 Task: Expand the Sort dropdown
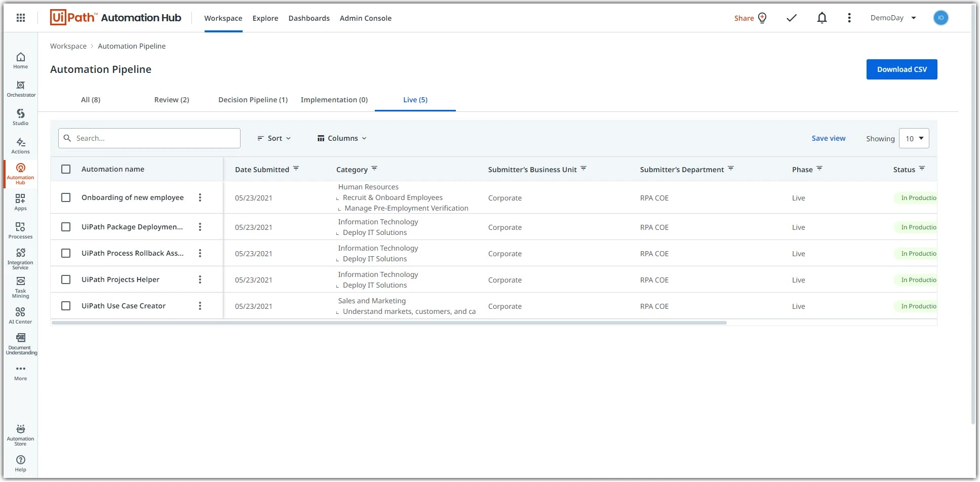pos(274,138)
